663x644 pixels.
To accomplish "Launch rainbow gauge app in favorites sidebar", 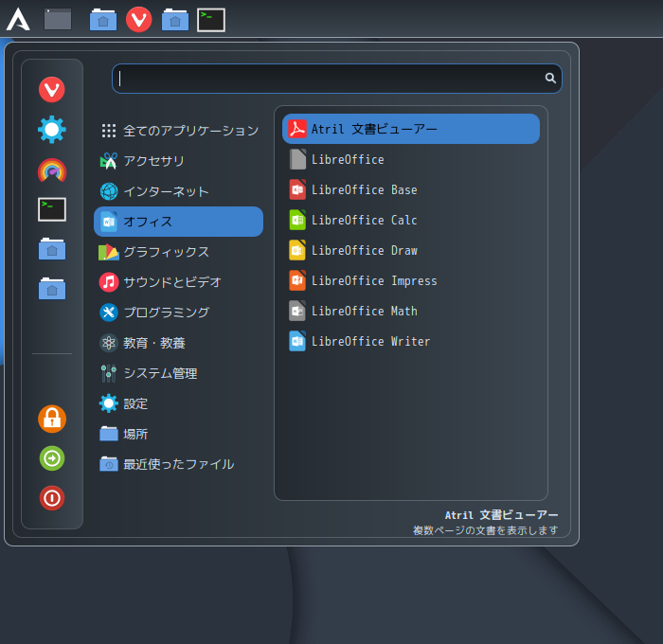I will click(52, 170).
